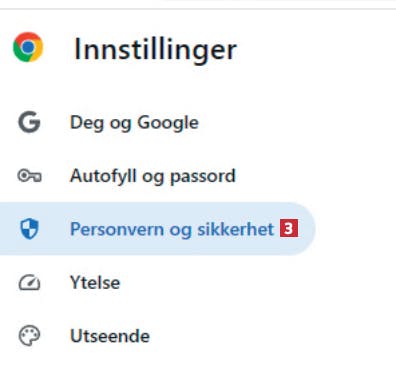Click the word Google in first entry
This screenshot has width=396, height=369.
(168, 123)
